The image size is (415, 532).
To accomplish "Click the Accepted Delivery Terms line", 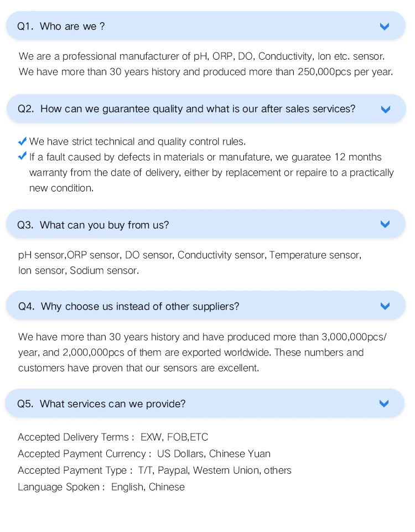I will pyautogui.click(x=113, y=437).
